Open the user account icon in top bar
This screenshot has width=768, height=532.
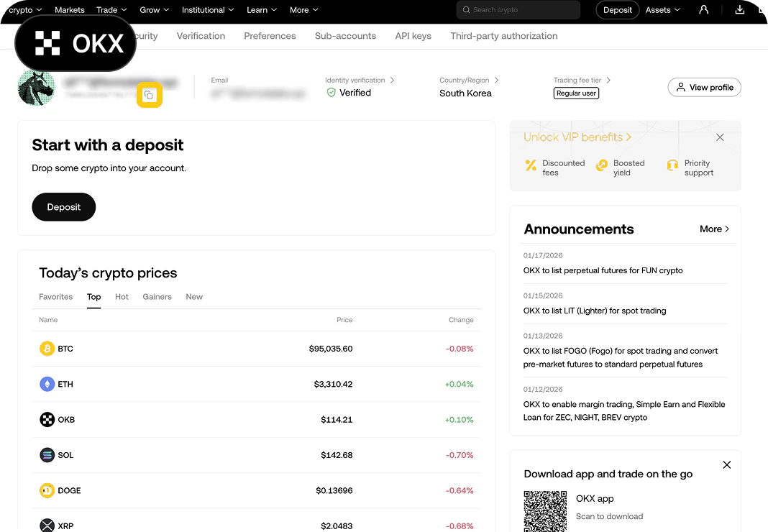pyautogui.click(x=703, y=10)
